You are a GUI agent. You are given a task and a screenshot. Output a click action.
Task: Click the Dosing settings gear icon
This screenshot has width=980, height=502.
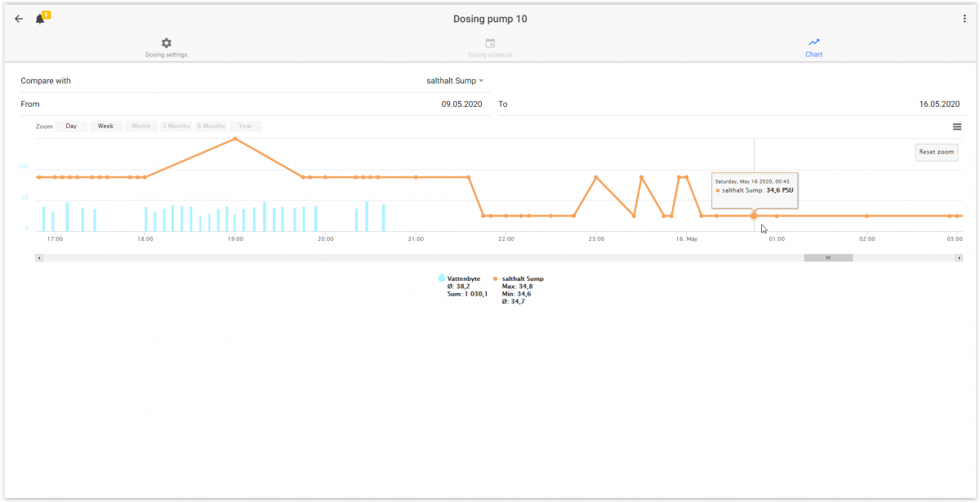click(167, 42)
